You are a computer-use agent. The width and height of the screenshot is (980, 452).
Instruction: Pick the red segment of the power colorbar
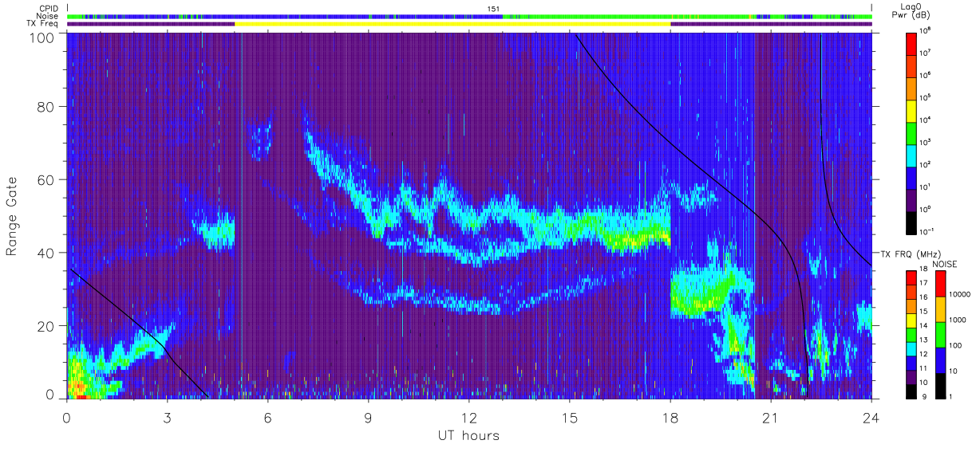click(912, 42)
